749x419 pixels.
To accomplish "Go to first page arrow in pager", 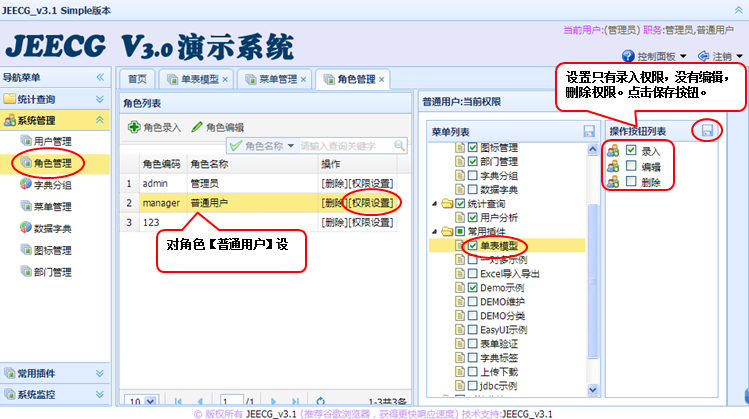I will [x=178, y=401].
